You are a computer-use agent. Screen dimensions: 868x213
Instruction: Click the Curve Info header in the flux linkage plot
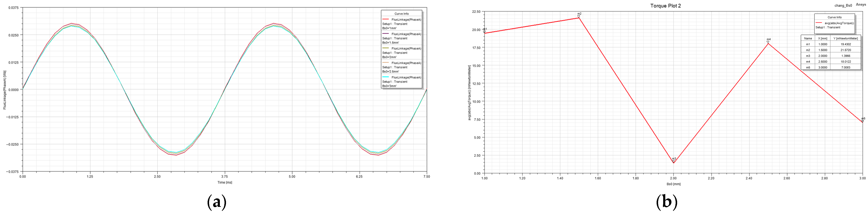(x=402, y=14)
